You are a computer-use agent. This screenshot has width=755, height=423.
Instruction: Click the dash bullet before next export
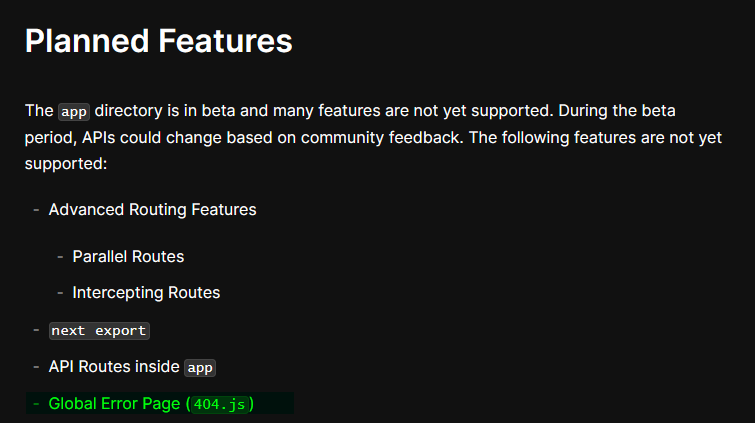[36, 330]
